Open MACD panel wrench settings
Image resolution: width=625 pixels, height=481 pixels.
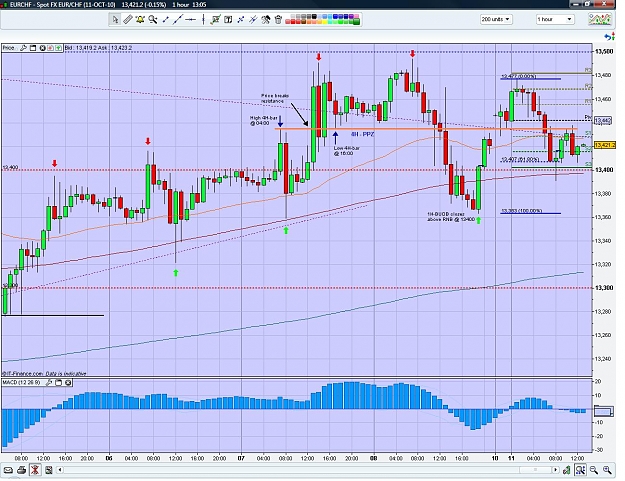point(49,383)
